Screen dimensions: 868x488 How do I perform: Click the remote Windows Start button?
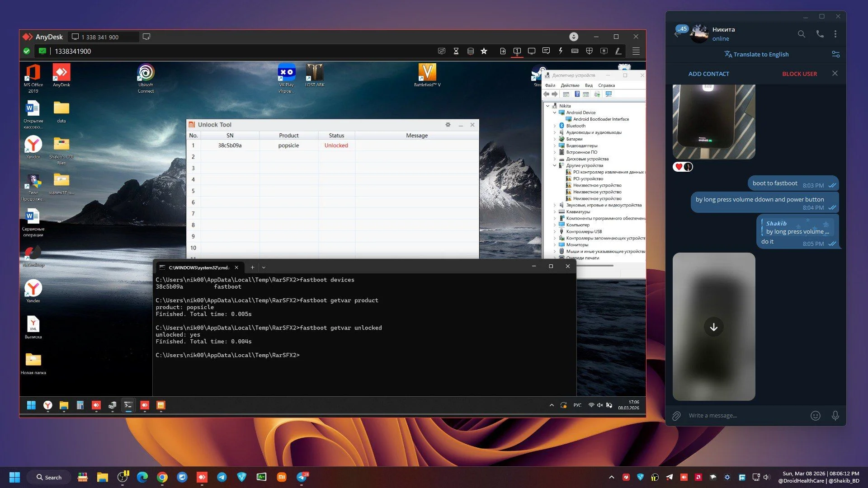click(x=31, y=405)
